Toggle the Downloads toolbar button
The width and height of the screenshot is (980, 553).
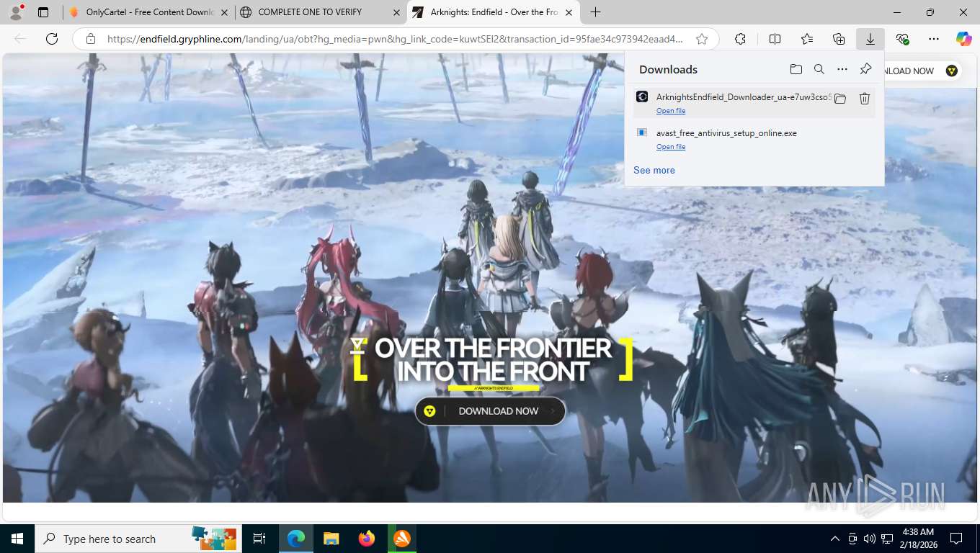click(x=870, y=39)
